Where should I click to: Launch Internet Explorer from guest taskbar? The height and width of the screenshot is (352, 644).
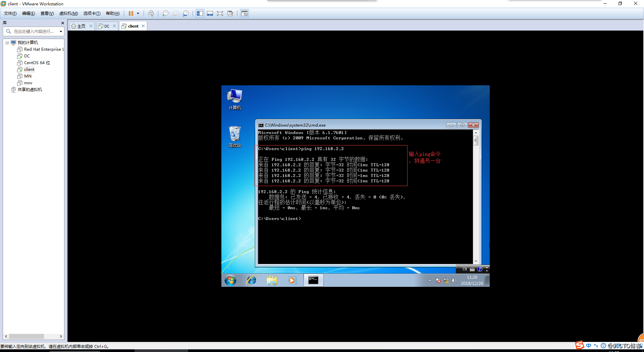click(x=251, y=280)
